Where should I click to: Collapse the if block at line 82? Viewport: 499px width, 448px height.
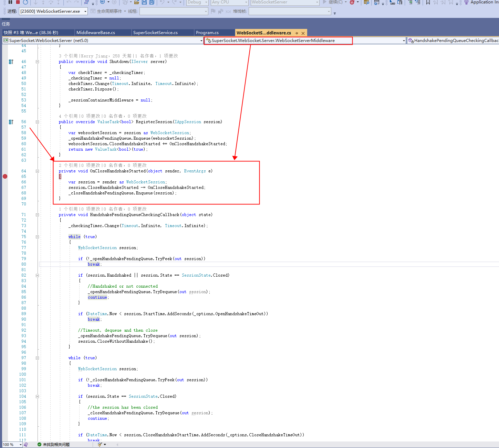(37, 275)
